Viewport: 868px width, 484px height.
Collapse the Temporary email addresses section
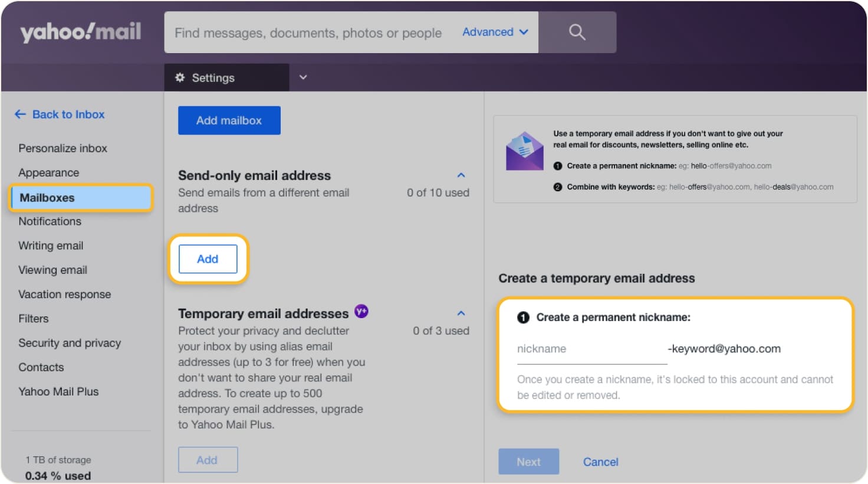coord(461,313)
